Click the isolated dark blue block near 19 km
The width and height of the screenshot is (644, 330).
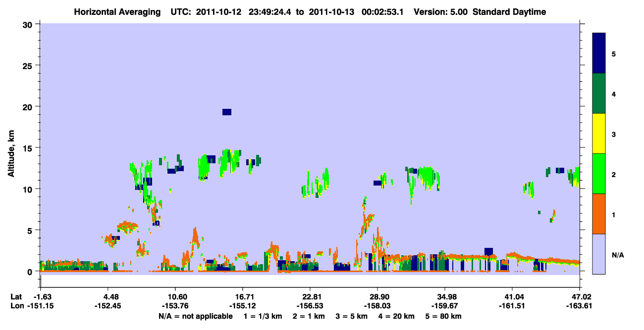(227, 112)
